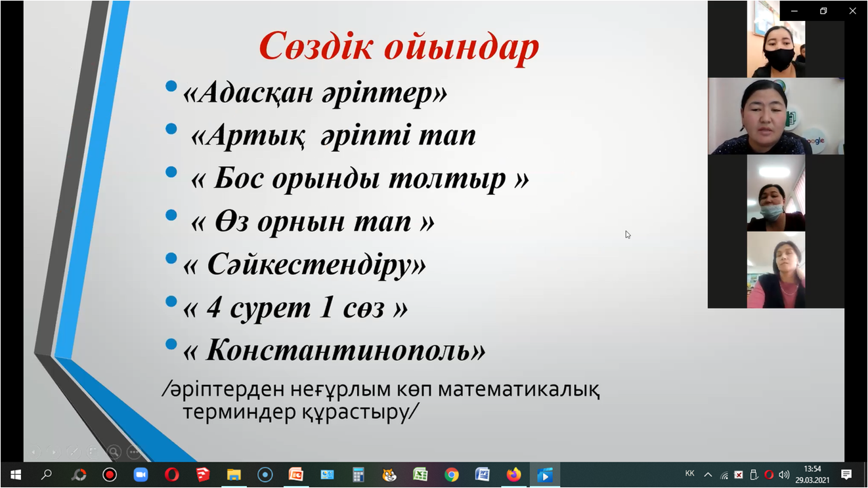Image resolution: width=868 pixels, height=488 pixels.
Task: Change KK keyboard input language
Action: (x=689, y=474)
